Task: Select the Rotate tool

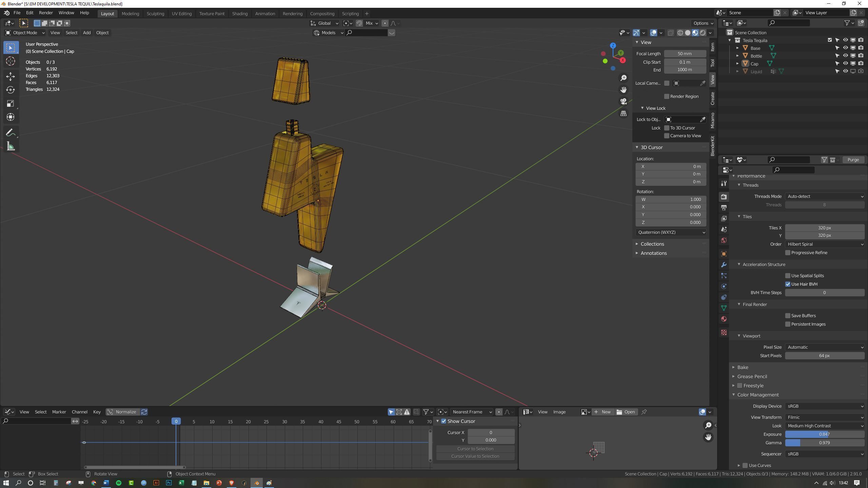Action: coord(10,90)
